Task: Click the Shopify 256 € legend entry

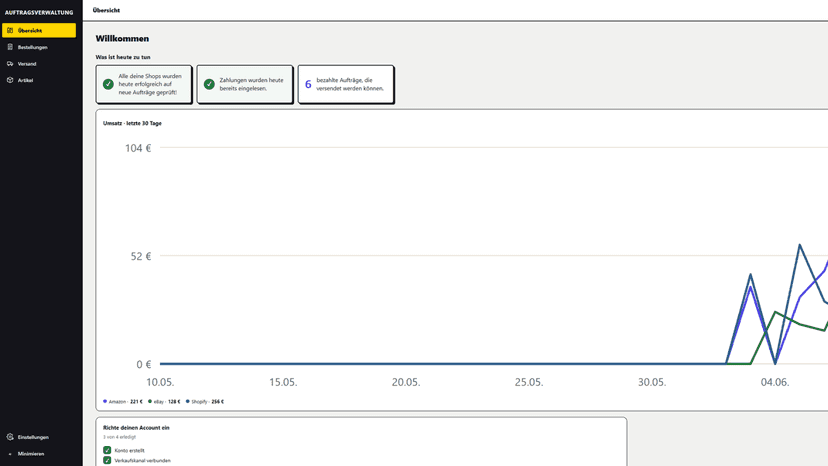Action: [205, 402]
